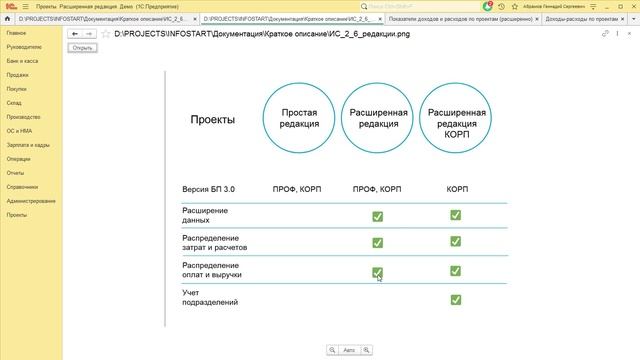Close the current image form
The width and height of the screenshot is (640, 360).
coord(629,33)
